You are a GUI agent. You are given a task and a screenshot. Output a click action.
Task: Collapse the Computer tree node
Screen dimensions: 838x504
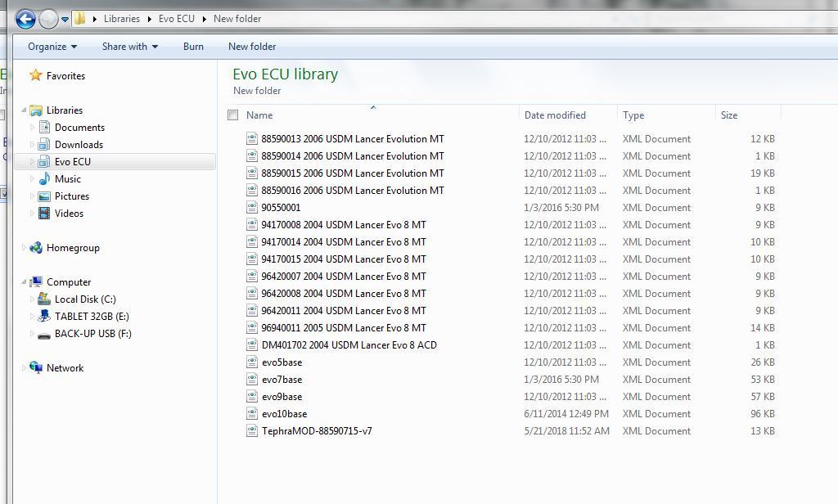[25, 282]
